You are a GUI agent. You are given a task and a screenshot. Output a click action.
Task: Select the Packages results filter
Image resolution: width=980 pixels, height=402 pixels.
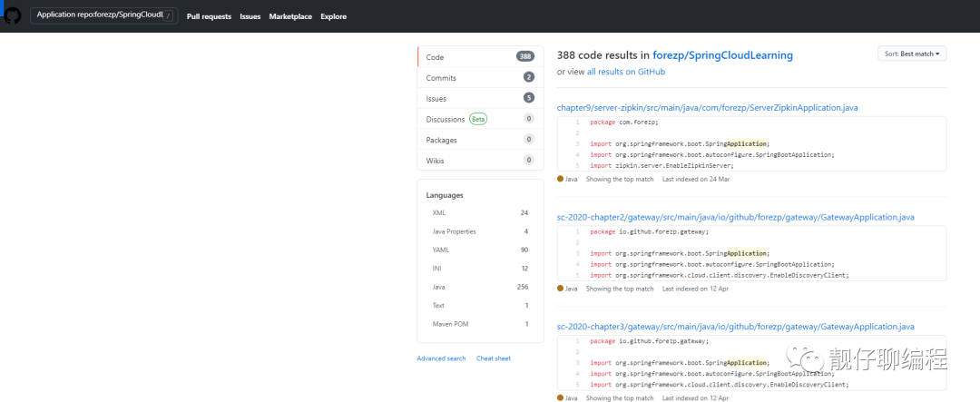pyautogui.click(x=480, y=140)
